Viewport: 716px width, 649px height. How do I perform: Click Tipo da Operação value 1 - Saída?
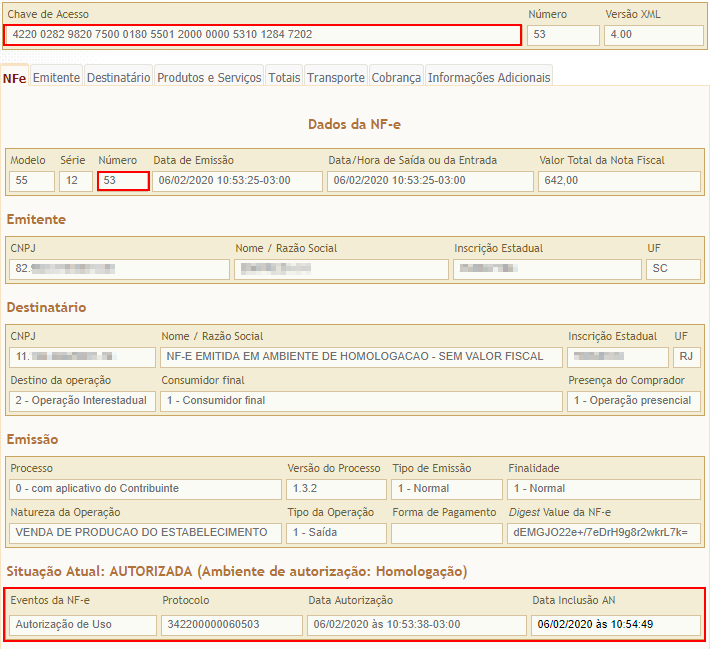pyautogui.click(x=336, y=533)
